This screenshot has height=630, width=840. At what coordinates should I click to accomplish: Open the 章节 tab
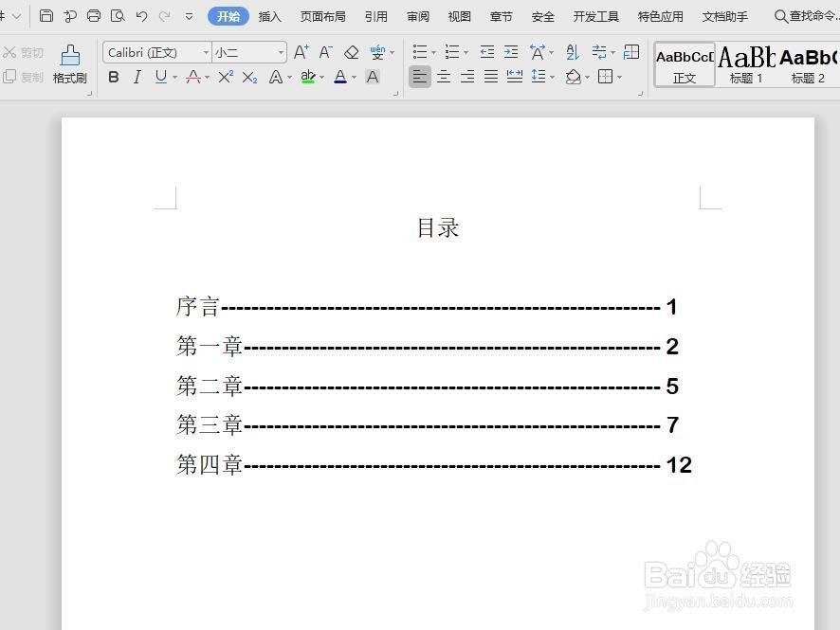click(x=501, y=17)
